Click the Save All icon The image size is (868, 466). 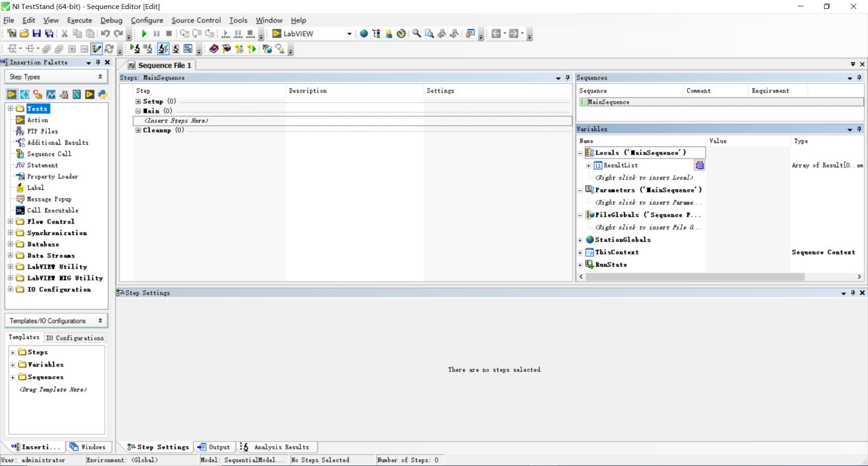(x=49, y=34)
